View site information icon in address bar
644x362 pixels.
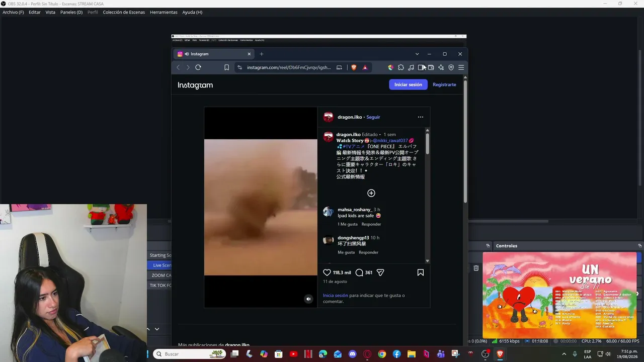point(239,67)
